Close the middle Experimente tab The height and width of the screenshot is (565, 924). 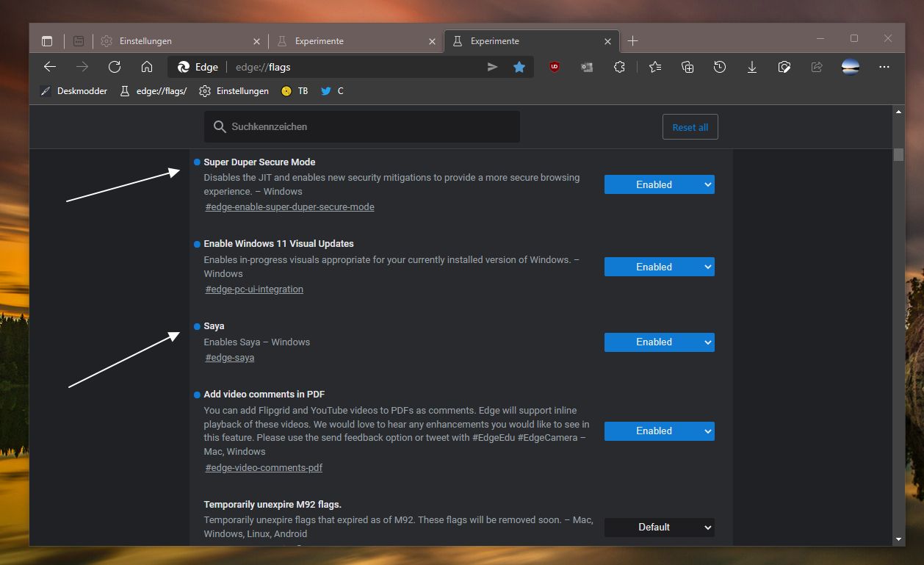[432, 41]
